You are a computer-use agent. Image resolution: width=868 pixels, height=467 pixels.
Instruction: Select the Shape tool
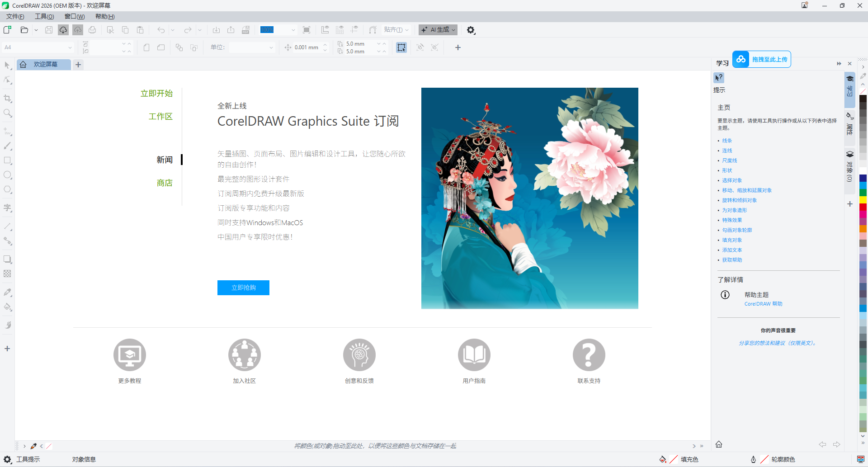coord(7,80)
